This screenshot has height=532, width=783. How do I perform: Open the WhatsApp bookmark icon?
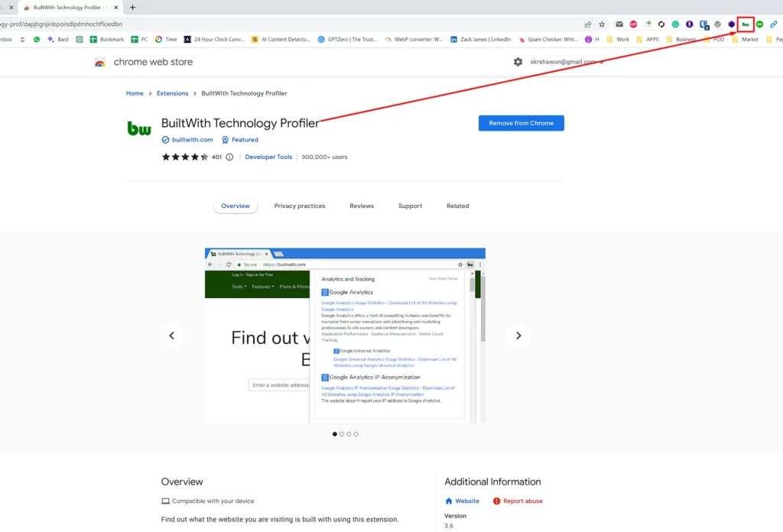37,39
